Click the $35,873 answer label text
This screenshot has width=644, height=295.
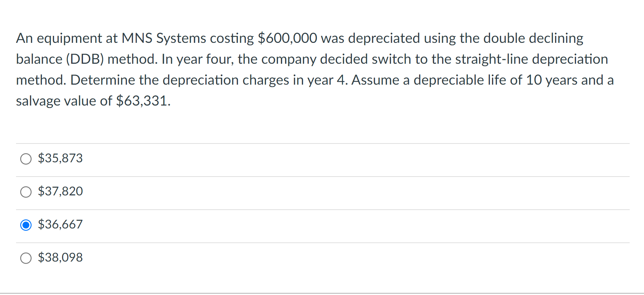(60, 158)
